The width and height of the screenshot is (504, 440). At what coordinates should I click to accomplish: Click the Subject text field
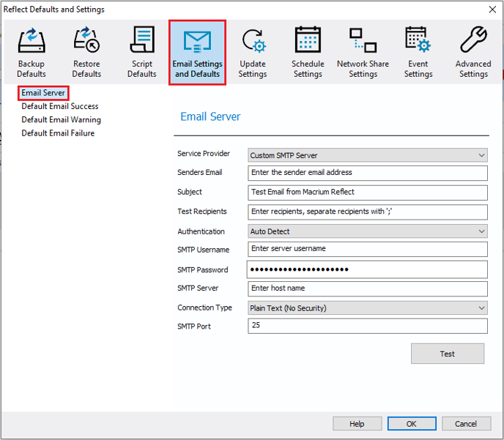368,193
